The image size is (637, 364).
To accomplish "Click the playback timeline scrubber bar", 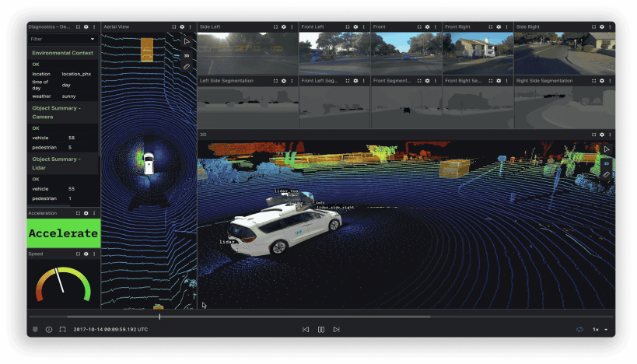I will click(x=311, y=317).
